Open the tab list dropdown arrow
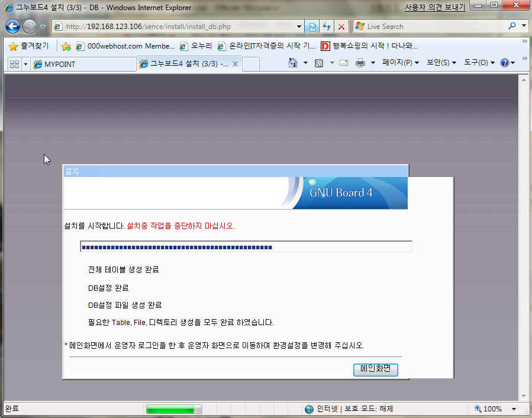 coord(25,64)
